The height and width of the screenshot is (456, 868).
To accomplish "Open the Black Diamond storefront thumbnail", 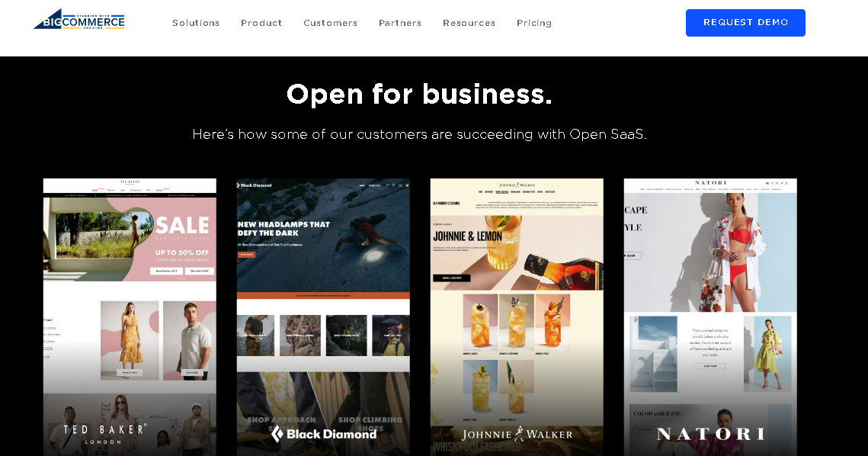I will [323, 317].
